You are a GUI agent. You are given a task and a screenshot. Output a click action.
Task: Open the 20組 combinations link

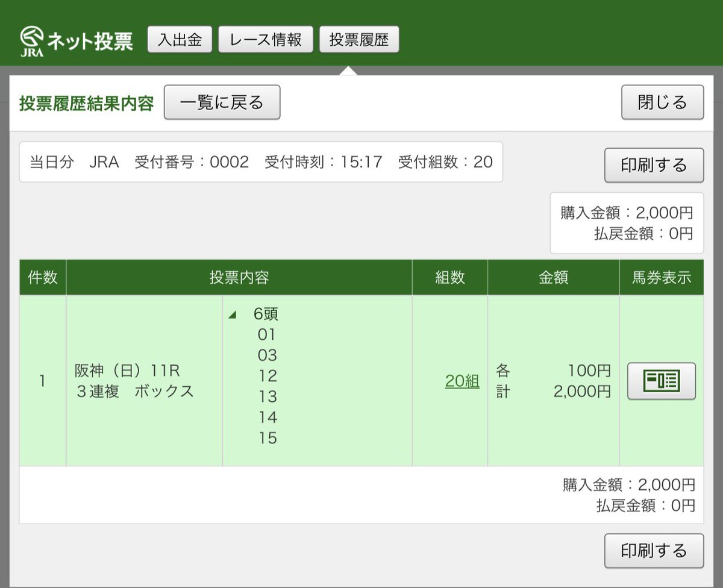pyautogui.click(x=462, y=381)
